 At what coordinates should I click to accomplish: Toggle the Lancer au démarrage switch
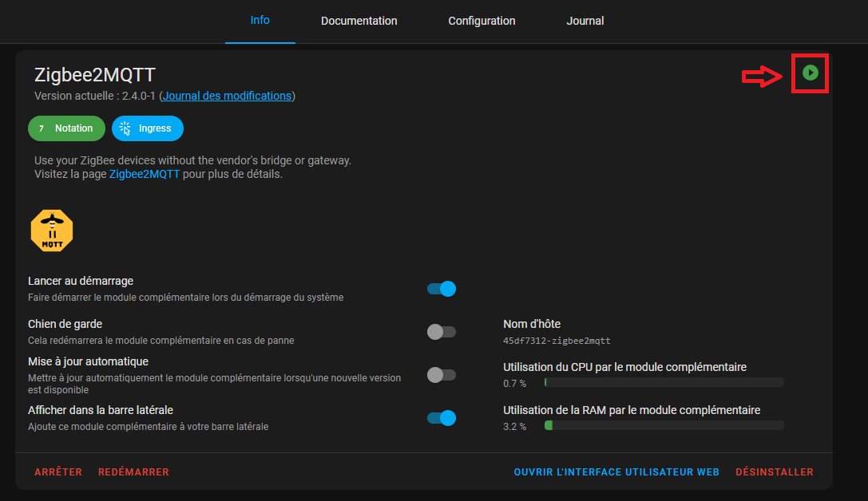pyautogui.click(x=442, y=289)
